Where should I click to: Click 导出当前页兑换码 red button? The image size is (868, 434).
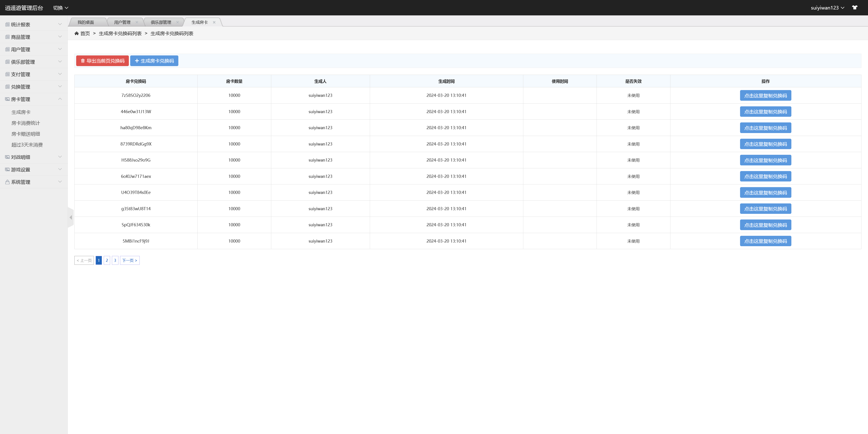point(102,61)
